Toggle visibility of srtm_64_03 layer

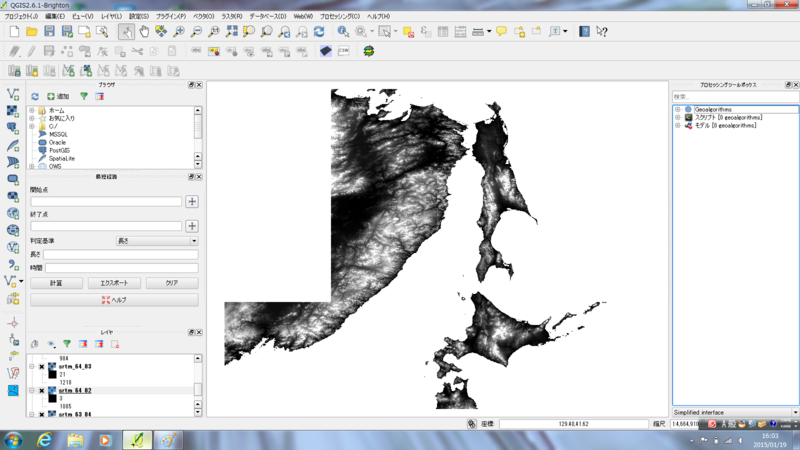pyautogui.click(x=42, y=367)
